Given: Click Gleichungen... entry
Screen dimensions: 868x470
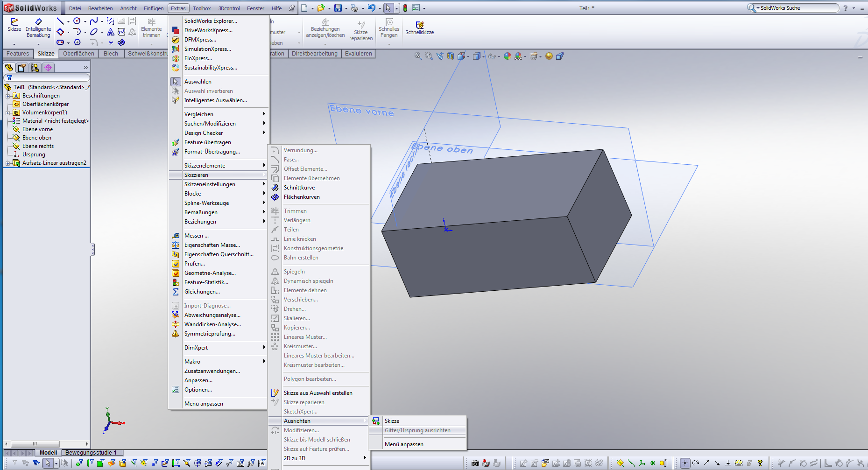Looking at the screenshot, I should (202, 292).
